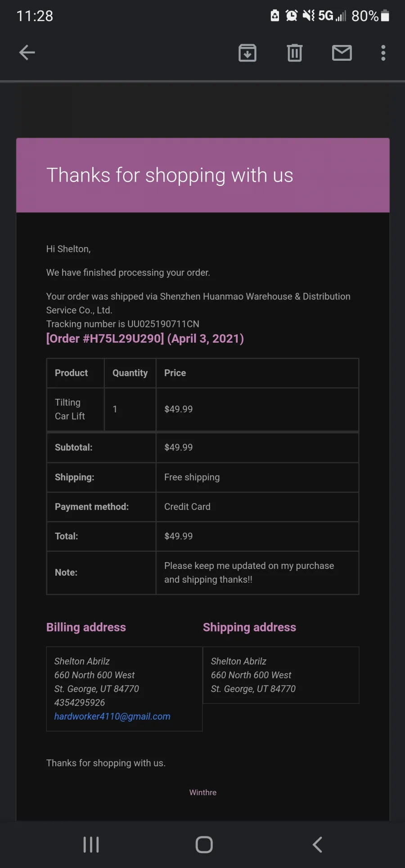Tap the Android back navigation button
Image resolution: width=405 pixels, height=868 pixels.
click(x=317, y=845)
